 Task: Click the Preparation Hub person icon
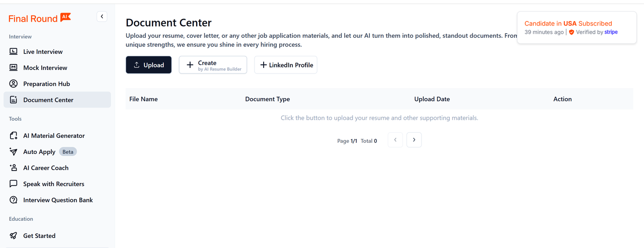pos(14,84)
